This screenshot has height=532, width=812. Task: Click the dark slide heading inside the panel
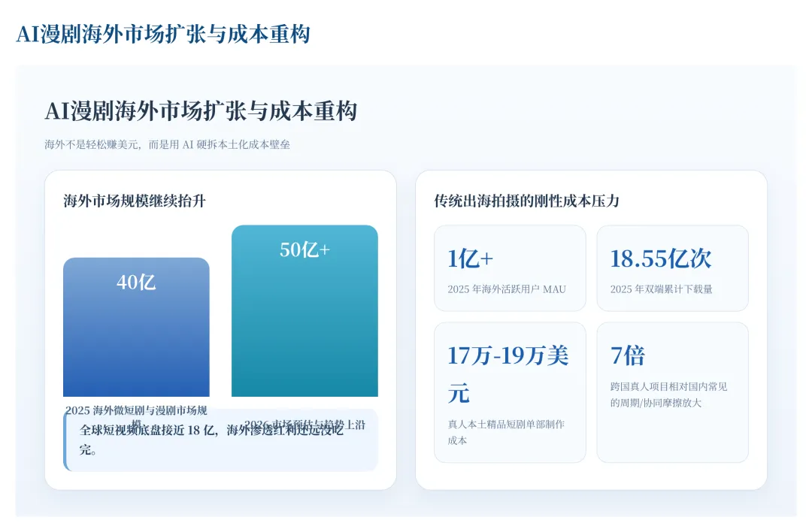click(201, 110)
